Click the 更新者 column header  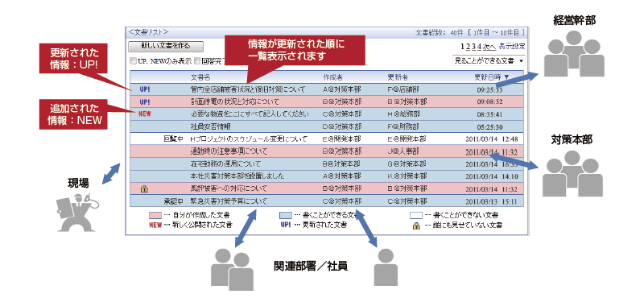coord(398,77)
